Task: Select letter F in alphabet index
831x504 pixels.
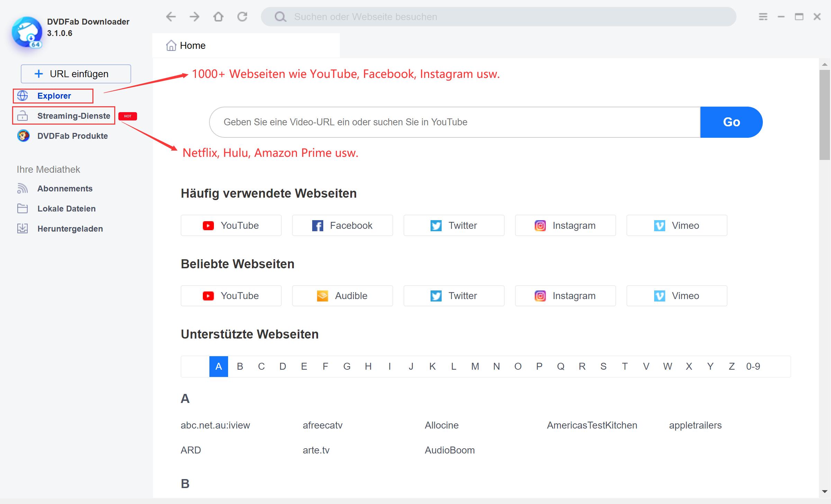Action: [325, 366]
